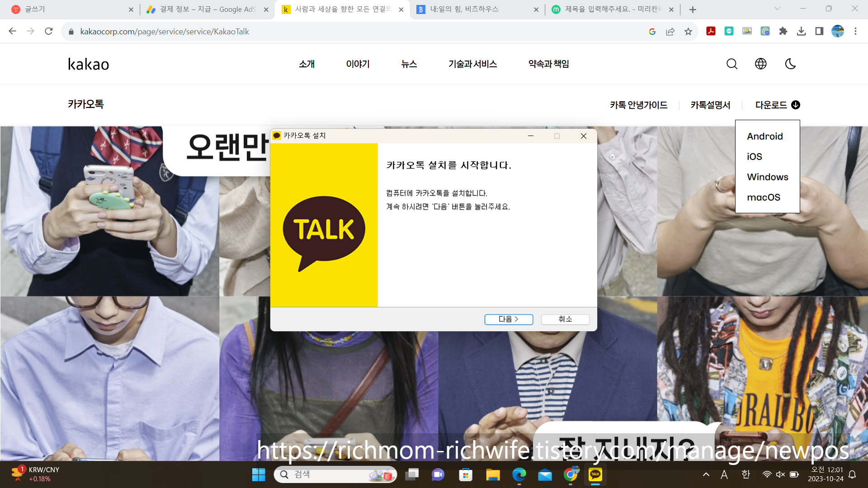This screenshot has width=868, height=488.
Task: Open tab search chevron
Action: (x=777, y=9)
